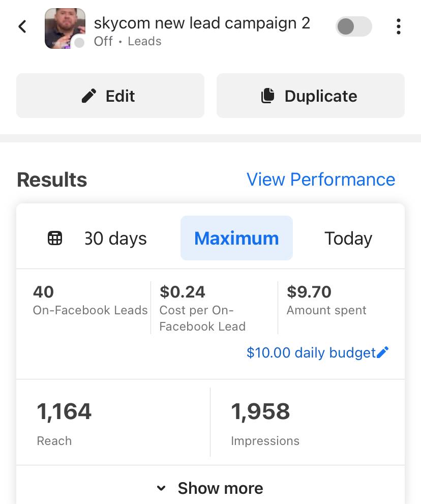This screenshot has width=421, height=504.
Task: Open the View Performance link
Action: [x=321, y=180]
